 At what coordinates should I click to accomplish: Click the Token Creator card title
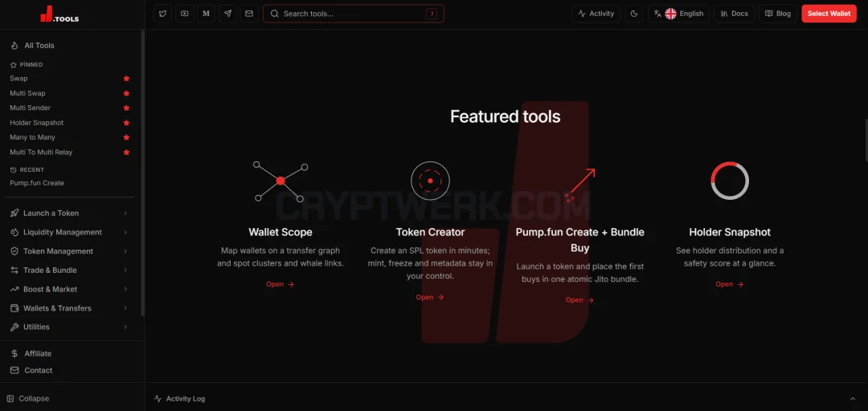tap(430, 232)
